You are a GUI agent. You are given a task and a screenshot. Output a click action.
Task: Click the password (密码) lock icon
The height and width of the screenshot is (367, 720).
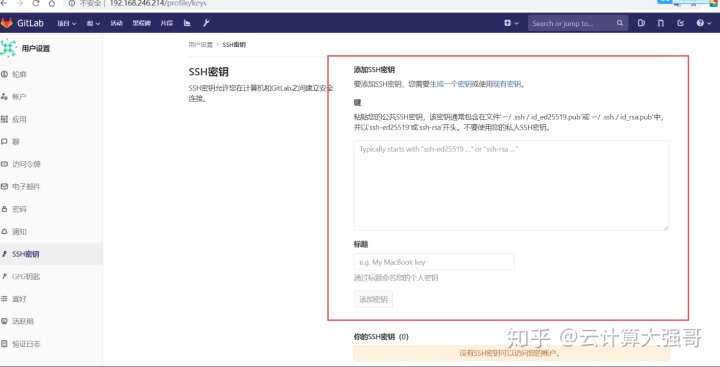(x=5, y=209)
